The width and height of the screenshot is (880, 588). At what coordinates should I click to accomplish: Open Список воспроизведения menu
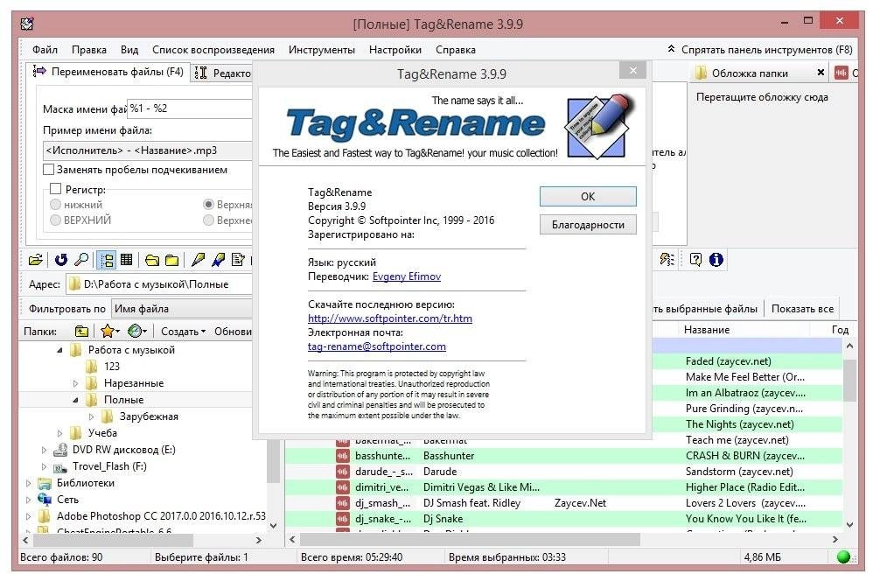(213, 50)
